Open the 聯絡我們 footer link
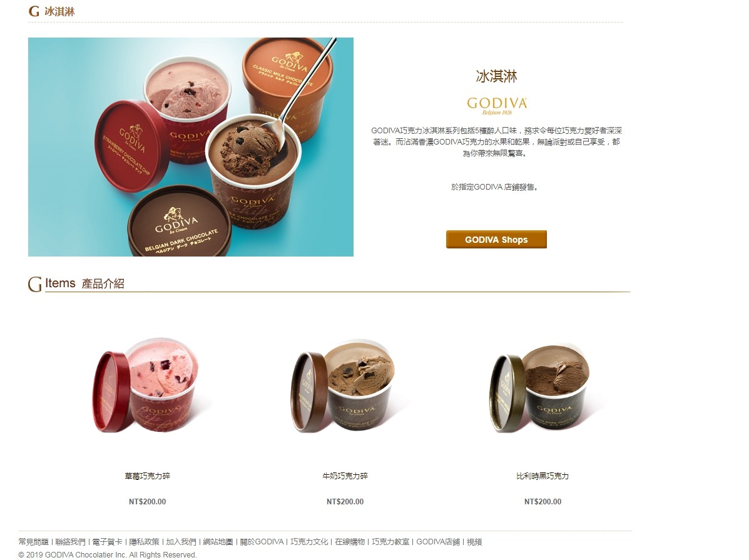Screen dimensions: 749x560 pyautogui.click(x=71, y=542)
